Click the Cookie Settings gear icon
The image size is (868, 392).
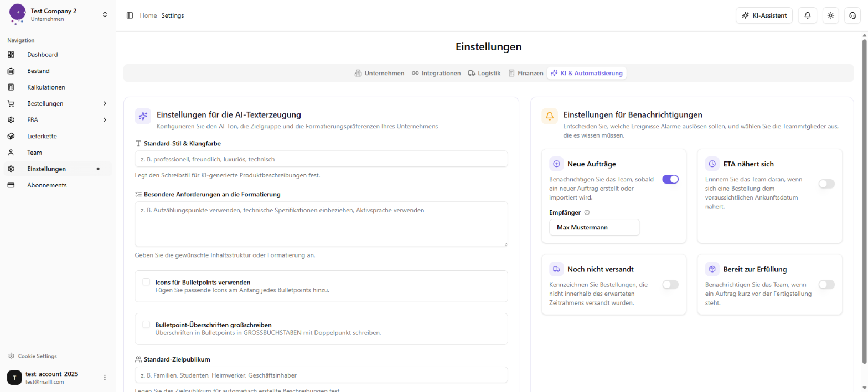(11, 356)
